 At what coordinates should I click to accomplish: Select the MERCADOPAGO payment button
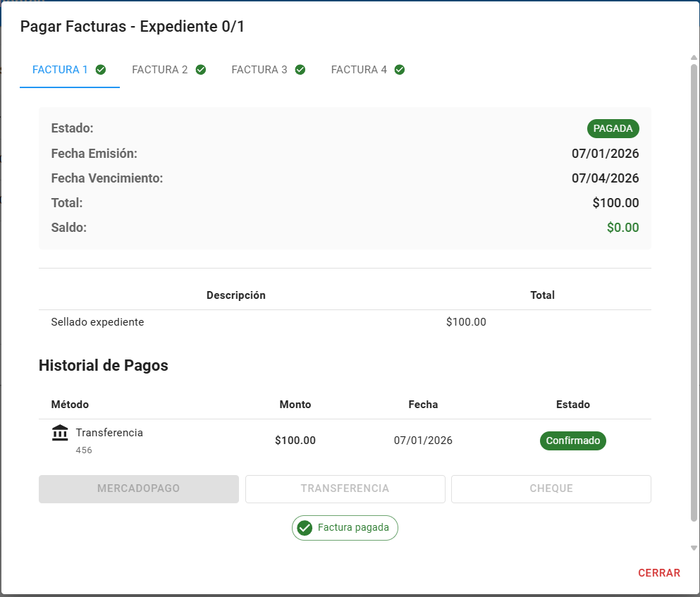138,488
